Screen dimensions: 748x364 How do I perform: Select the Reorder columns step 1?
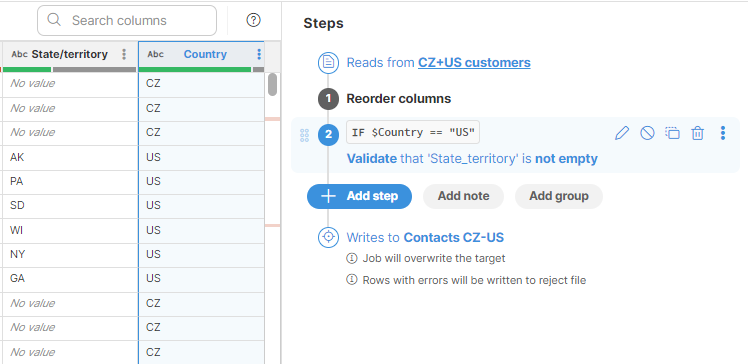click(398, 99)
